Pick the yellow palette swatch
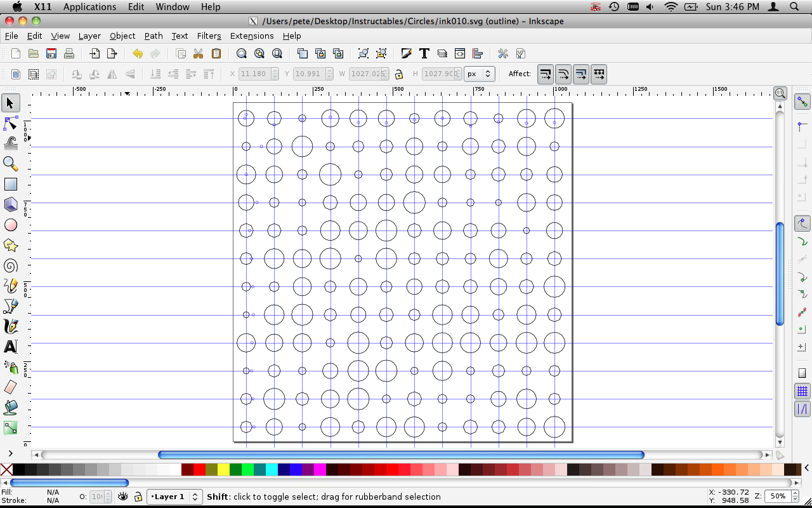Viewport: 812px width, 508px height. pyautogui.click(x=223, y=470)
